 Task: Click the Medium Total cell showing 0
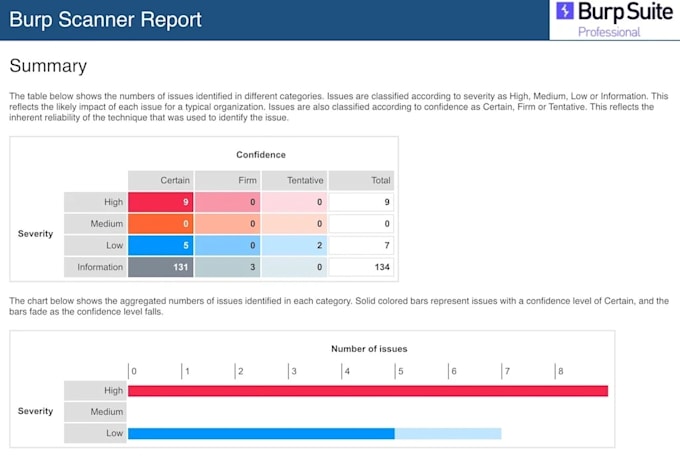click(x=361, y=224)
